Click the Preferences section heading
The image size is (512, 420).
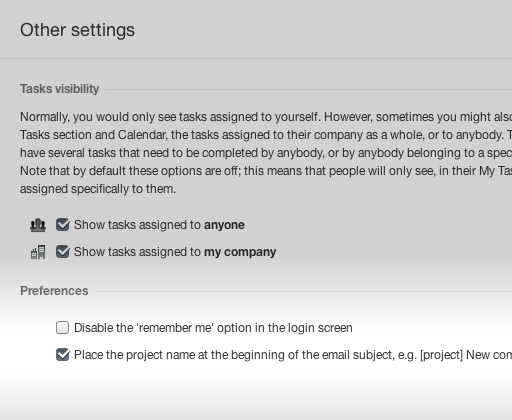[x=54, y=291]
